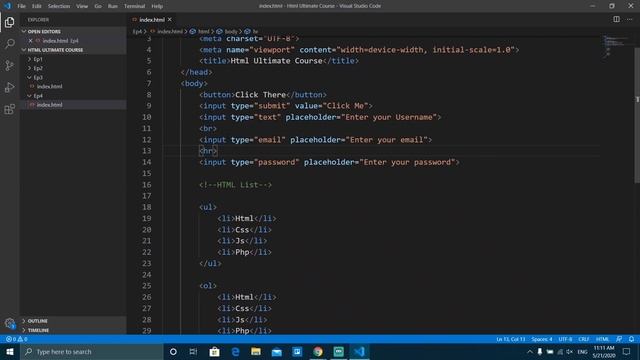
Task: Open the Go menu
Action: (x=98, y=6)
